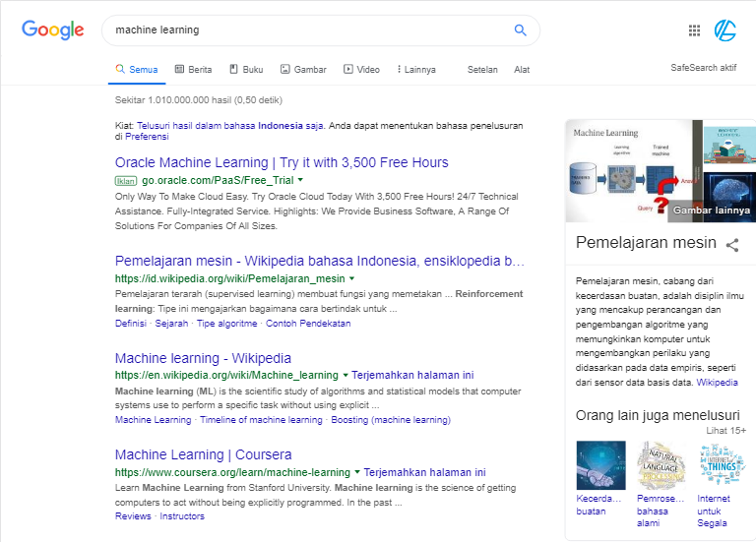Click the Instructors sitelink
This screenshot has height=542, width=756.
coord(182,516)
